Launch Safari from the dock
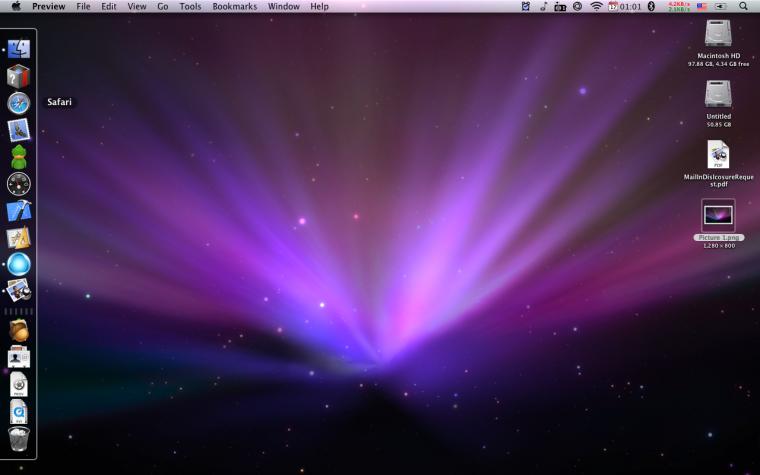 (x=19, y=103)
